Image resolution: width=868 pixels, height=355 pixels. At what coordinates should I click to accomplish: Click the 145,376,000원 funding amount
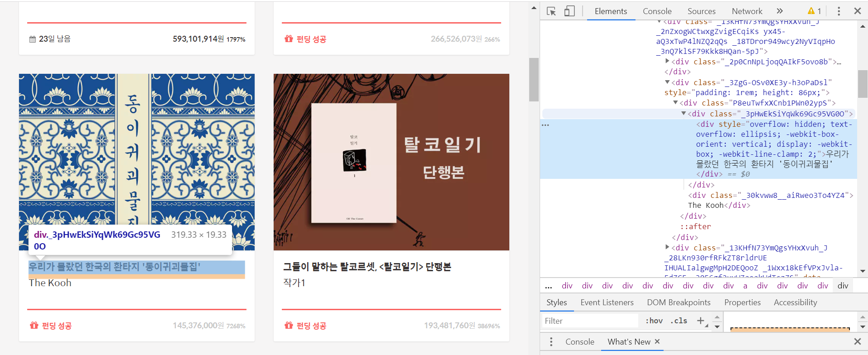pyautogui.click(x=198, y=326)
